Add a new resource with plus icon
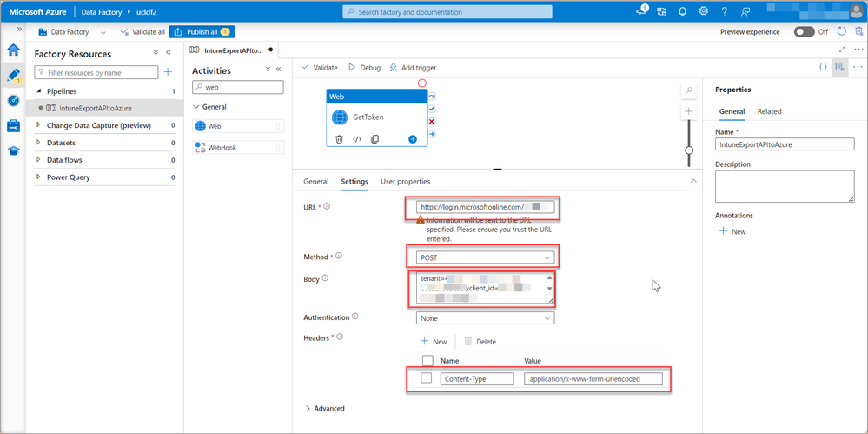This screenshot has width=868, height=434. (x=169, y=72)
